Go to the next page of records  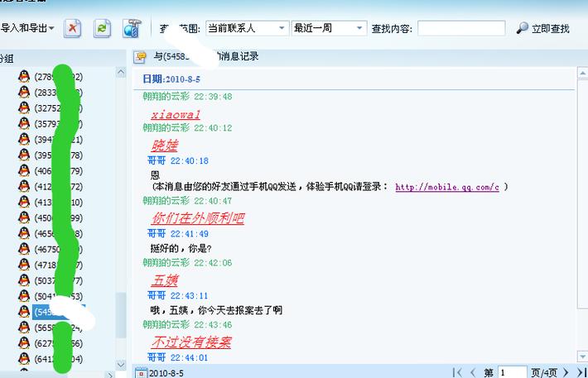pyautogui.click(x=566, y=373)
